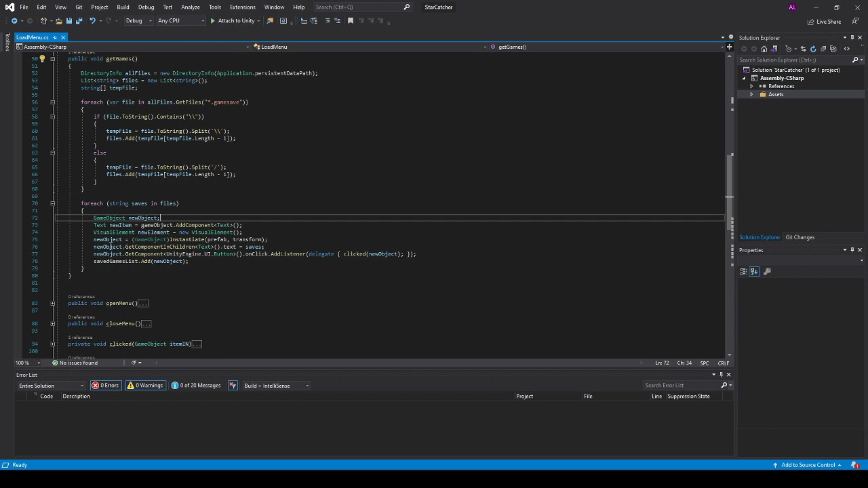Collapse the Assembly-CSharp project node
Image resolution: width=868 pixels, height=488 pixels.
click(x=744, y=79)
